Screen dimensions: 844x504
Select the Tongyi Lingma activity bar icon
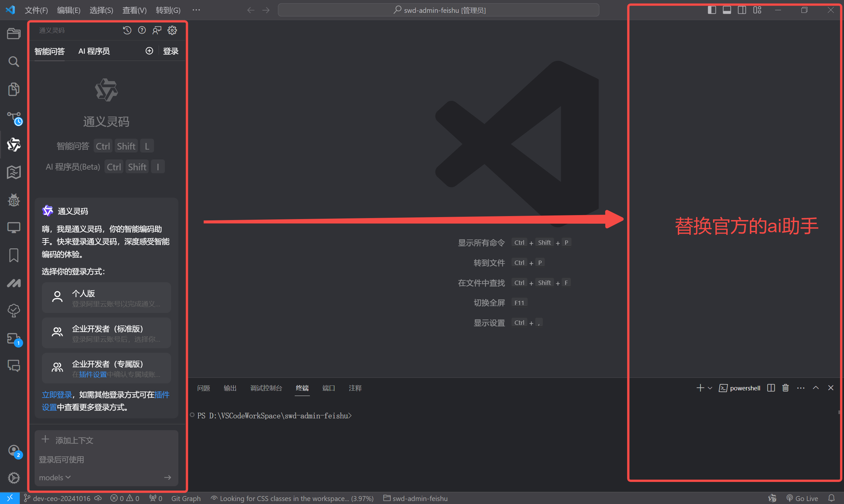(x=14, y=145)
